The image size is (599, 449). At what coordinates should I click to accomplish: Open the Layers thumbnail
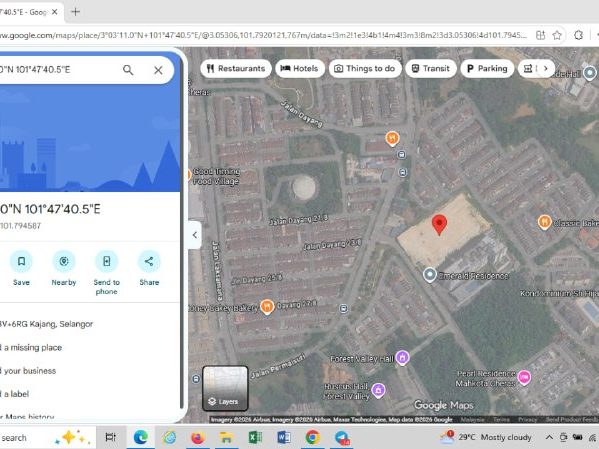coord(225,388)
